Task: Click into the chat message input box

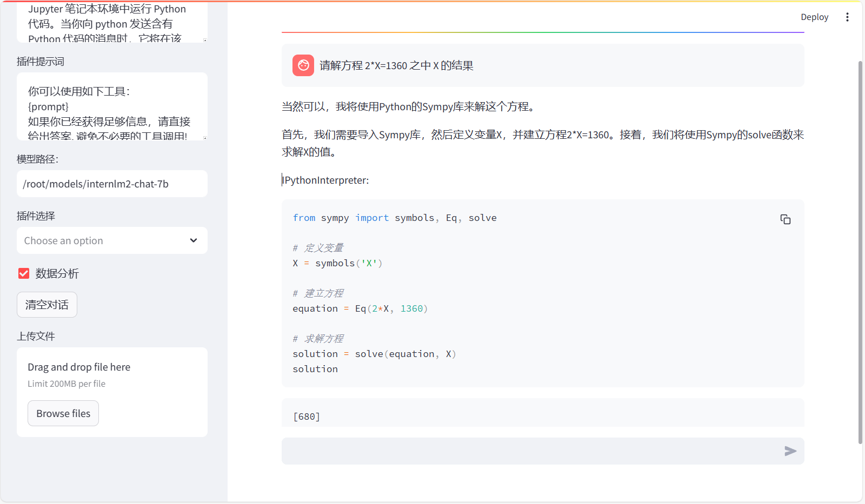Action: click(x=530, y=451)
